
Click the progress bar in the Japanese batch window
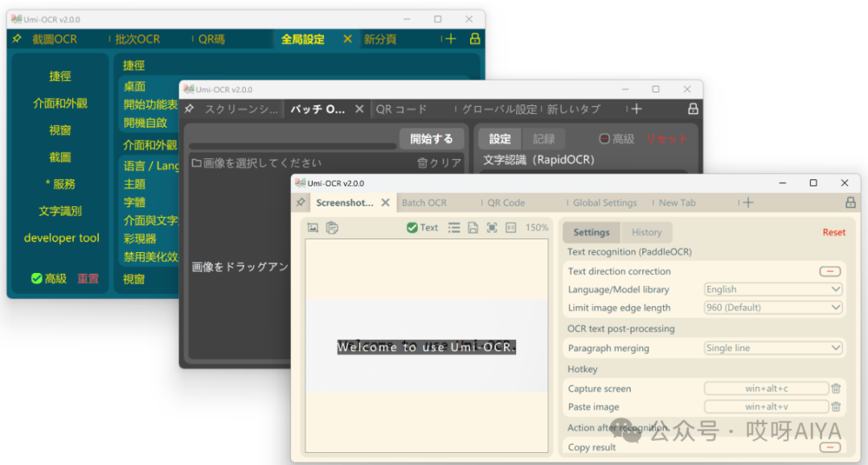[x=293, y=146]
